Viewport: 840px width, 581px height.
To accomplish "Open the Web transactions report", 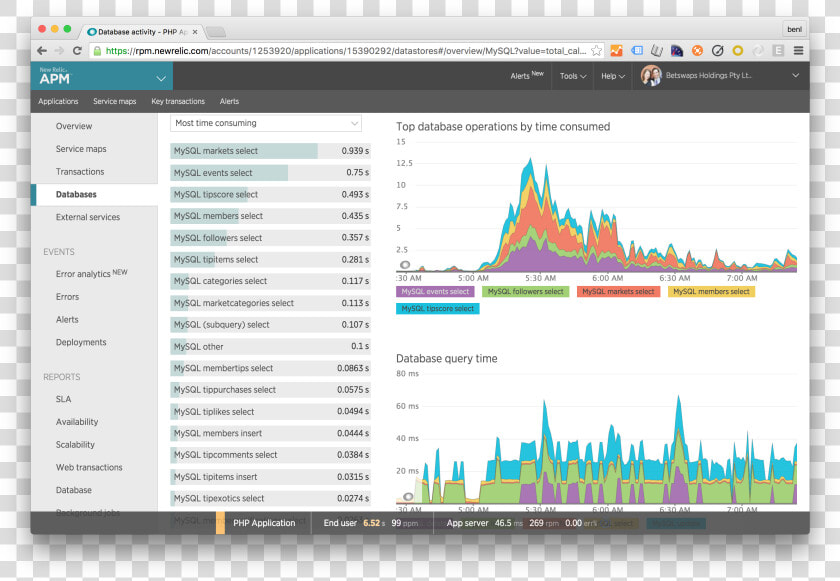I will tap(89, 467).
